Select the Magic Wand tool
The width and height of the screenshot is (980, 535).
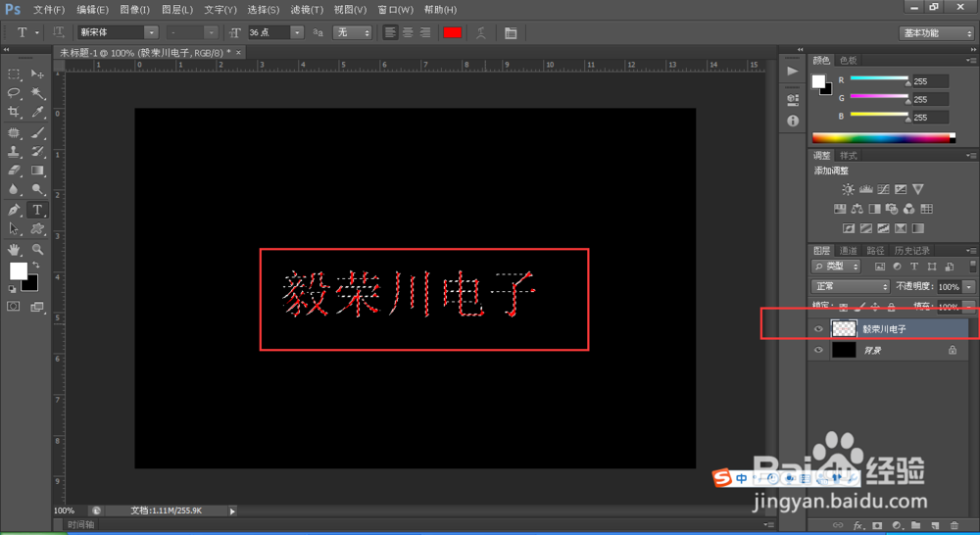(x=37, y=93)
